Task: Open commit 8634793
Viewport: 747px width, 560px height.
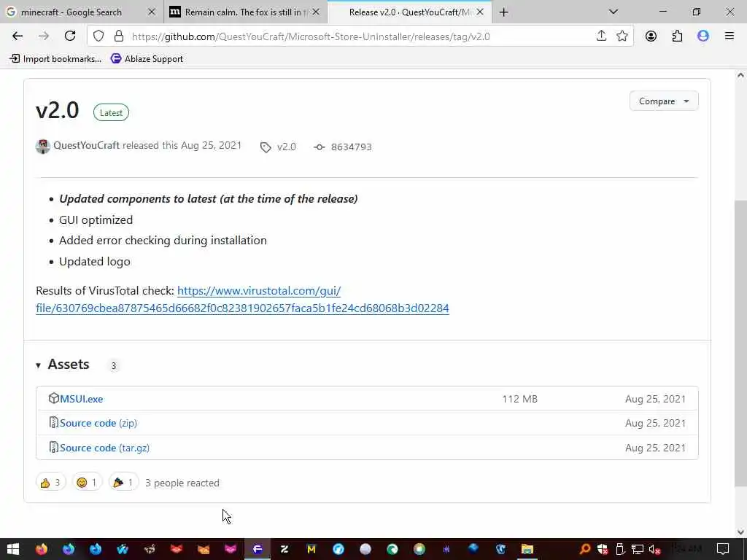Action: [351, 147]
